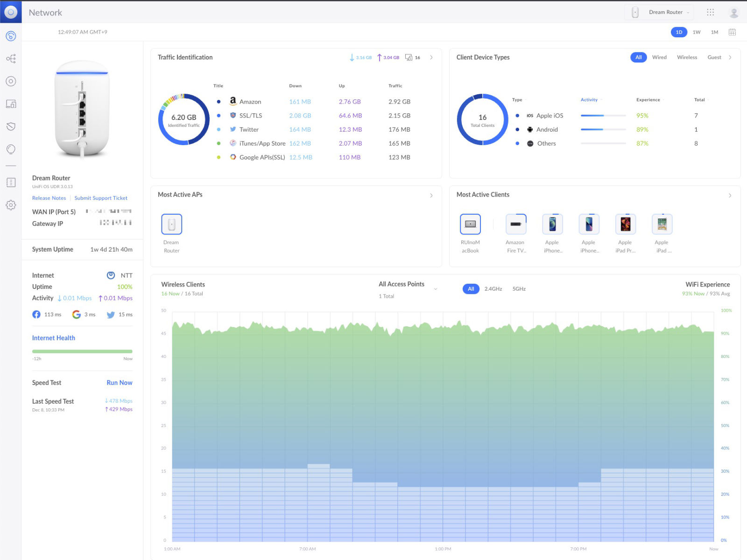
Task: Click the Twitter latency icon showing 15 ms
Action: [x=111, y=315]
